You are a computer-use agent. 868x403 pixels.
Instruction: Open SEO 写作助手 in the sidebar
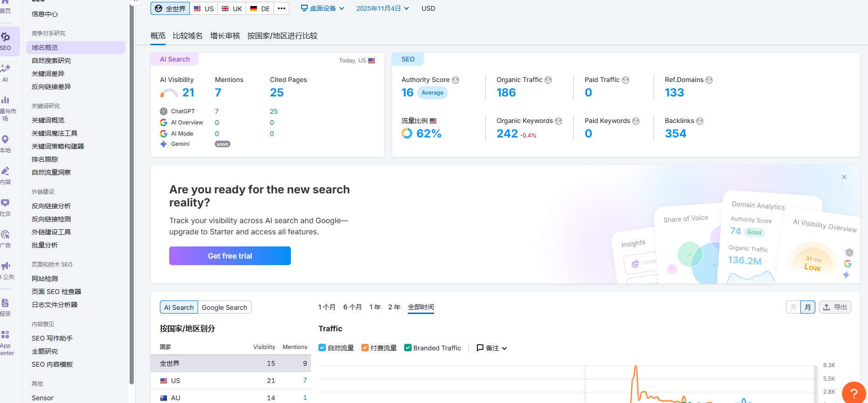(x=52, y=338)
